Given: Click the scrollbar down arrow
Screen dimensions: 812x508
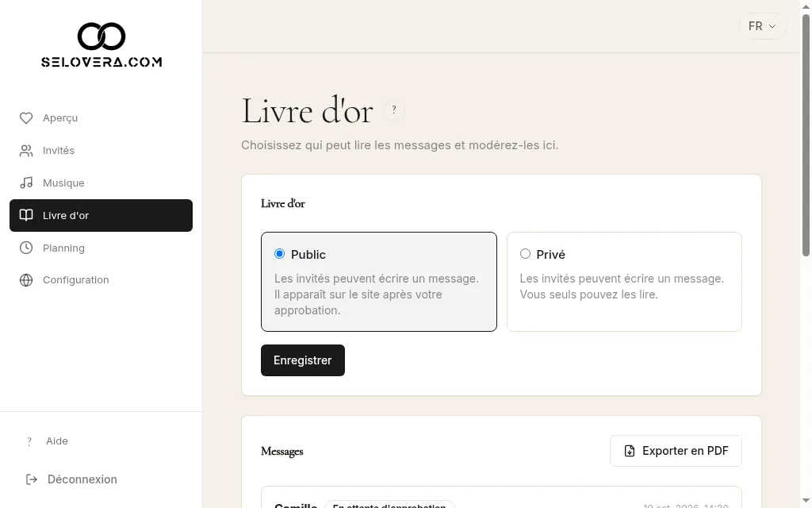Looking at the screenshot, I should [806, 501].
